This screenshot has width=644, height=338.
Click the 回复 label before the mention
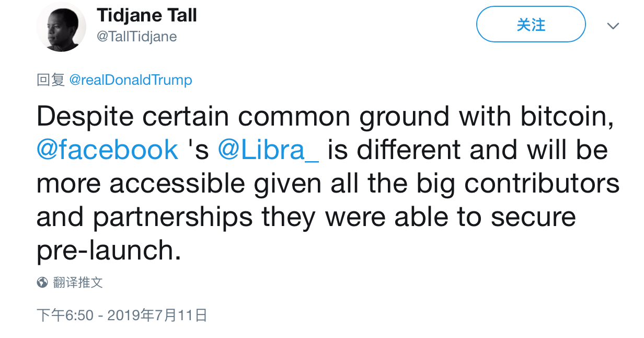coord(50,80)
